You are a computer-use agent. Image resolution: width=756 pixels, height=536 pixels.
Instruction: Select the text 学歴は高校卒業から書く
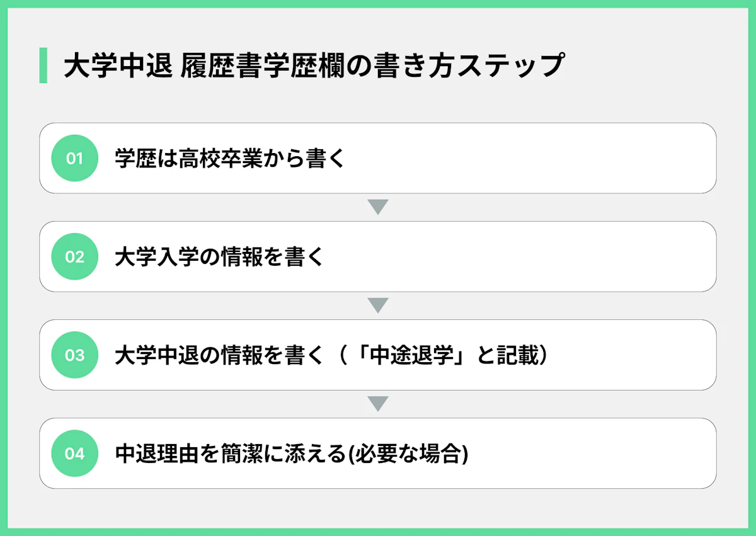(x=231, y=158)
